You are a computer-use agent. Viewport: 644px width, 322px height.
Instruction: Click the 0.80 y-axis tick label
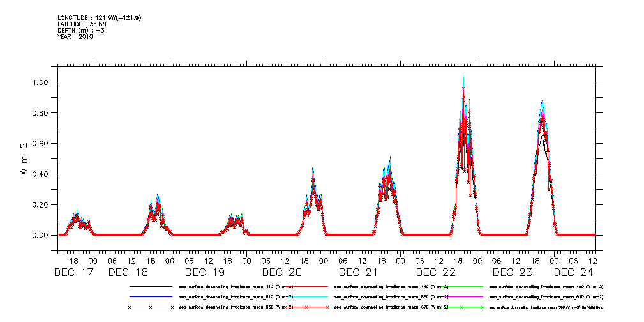click(x=41, y=112)
